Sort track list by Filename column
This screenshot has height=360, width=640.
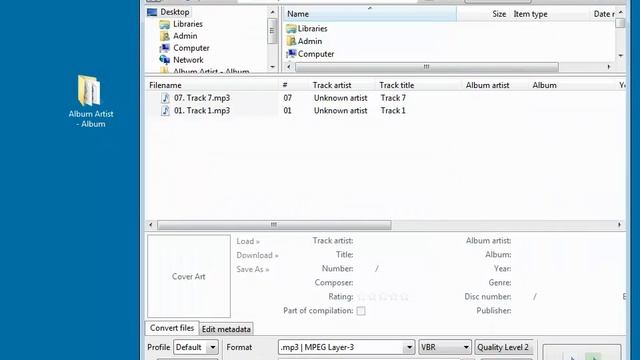click(x=165, y=85)
